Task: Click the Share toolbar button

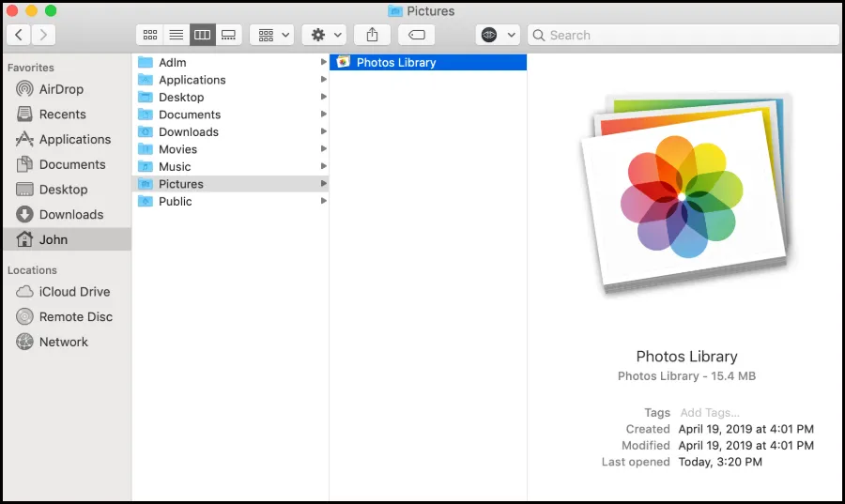Action: pos(372,35)
